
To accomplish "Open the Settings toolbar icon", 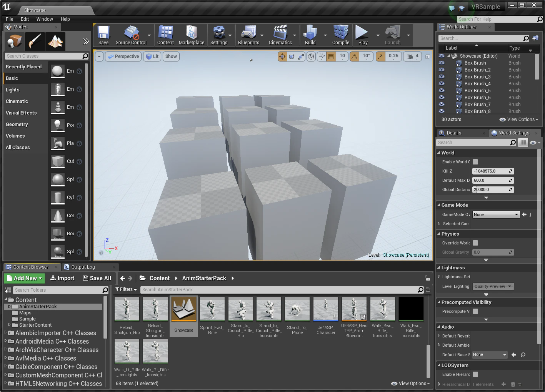I will [x=219, y=35].
